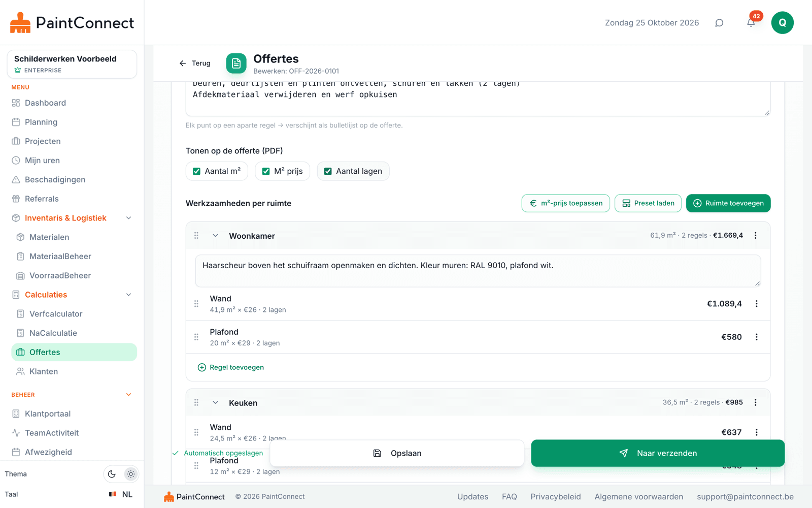Toggle the Aantal m² checkbox

click(x=196, y=172)
